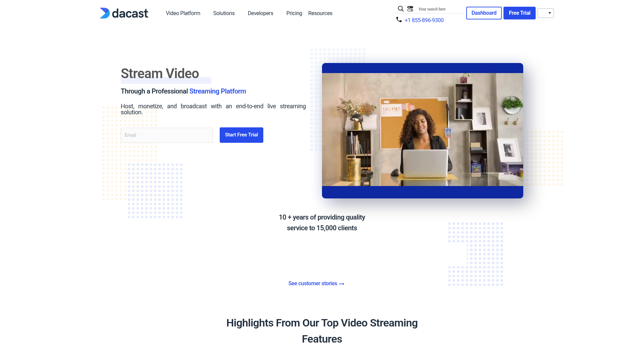Click the blue video player frame

422,68
